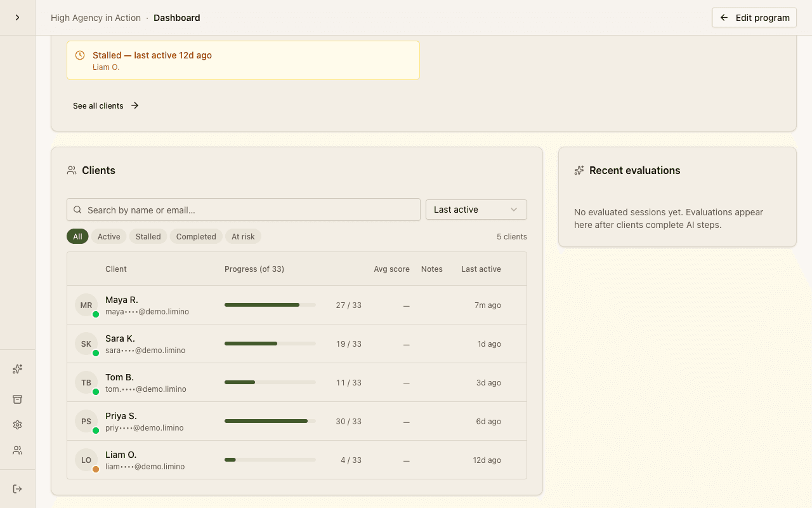Click Liam's email liam••••@demo.limino

click(x=145, y=467)
